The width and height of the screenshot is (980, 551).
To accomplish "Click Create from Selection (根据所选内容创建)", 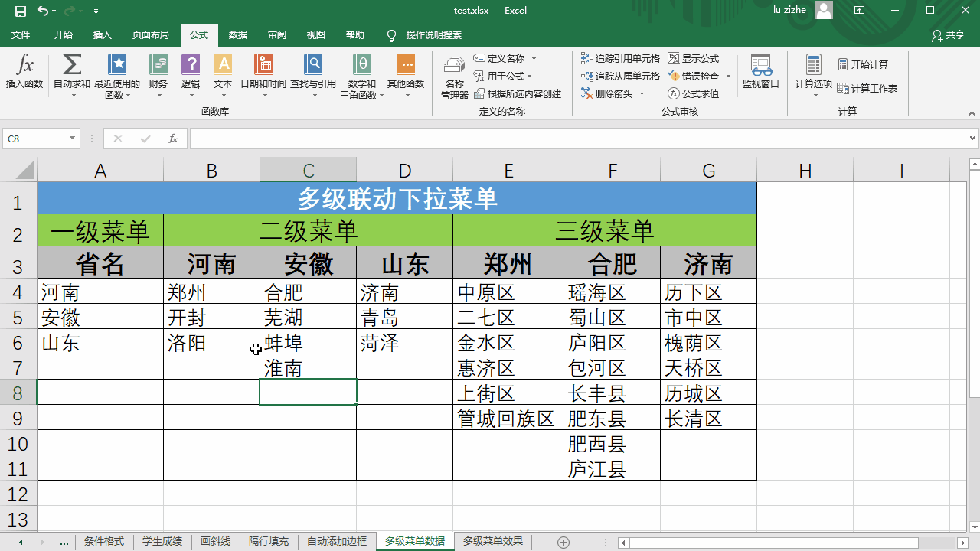I will click(x=518, y=93).
